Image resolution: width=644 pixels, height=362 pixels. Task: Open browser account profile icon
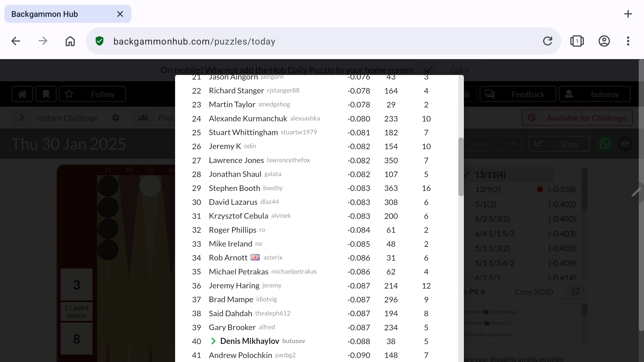(604, 41)
